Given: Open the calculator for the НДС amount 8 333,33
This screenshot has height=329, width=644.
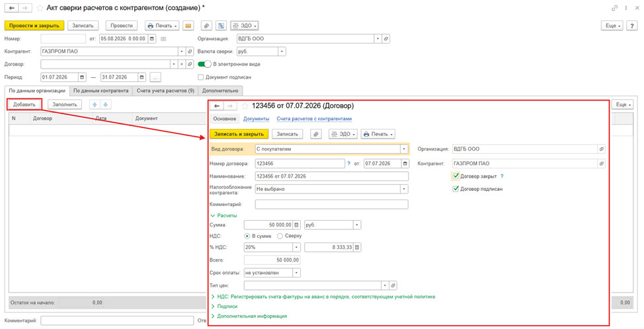Looking at the screenshot, I should [357, 247].
